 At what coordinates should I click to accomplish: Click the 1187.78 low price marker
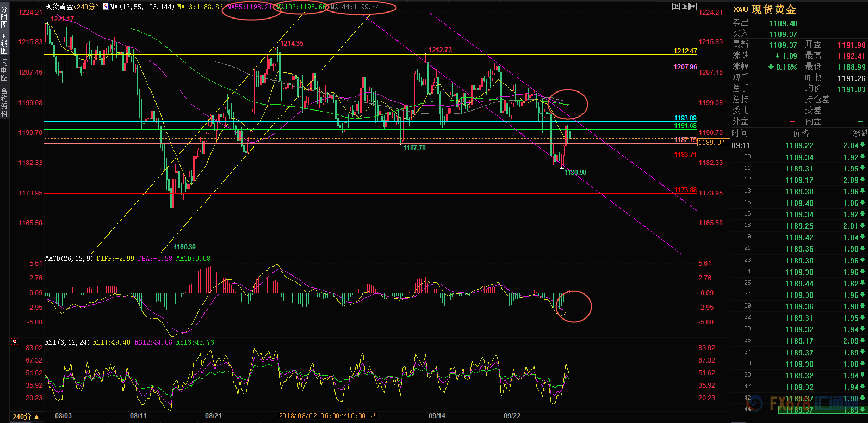[x=414, y=148]
